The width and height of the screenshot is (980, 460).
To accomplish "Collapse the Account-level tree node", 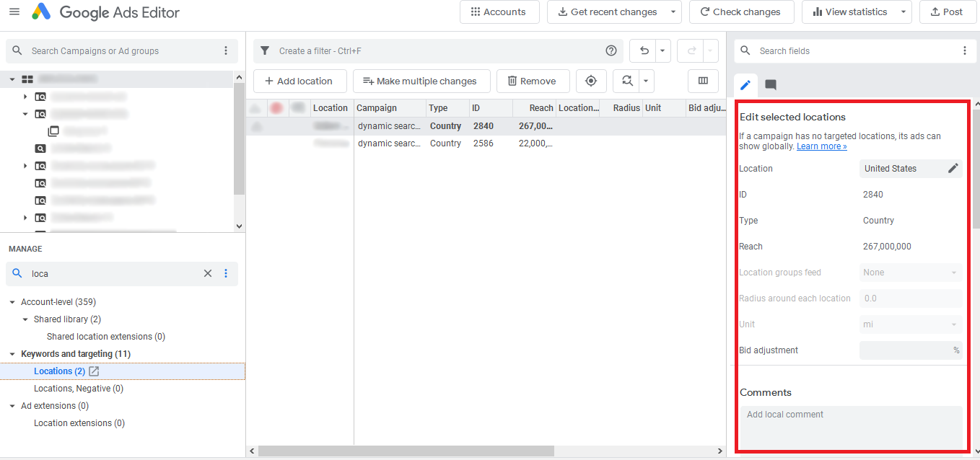I will tap(12, 302).
